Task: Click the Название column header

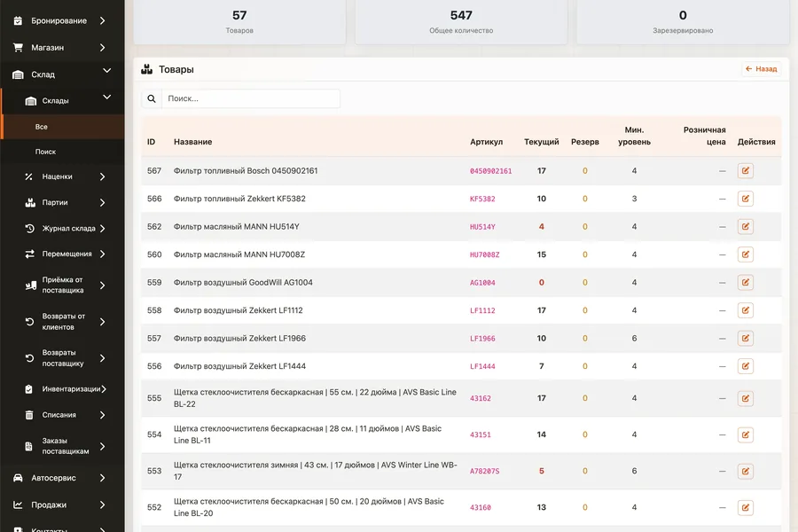Action: (x=193, y=142)
